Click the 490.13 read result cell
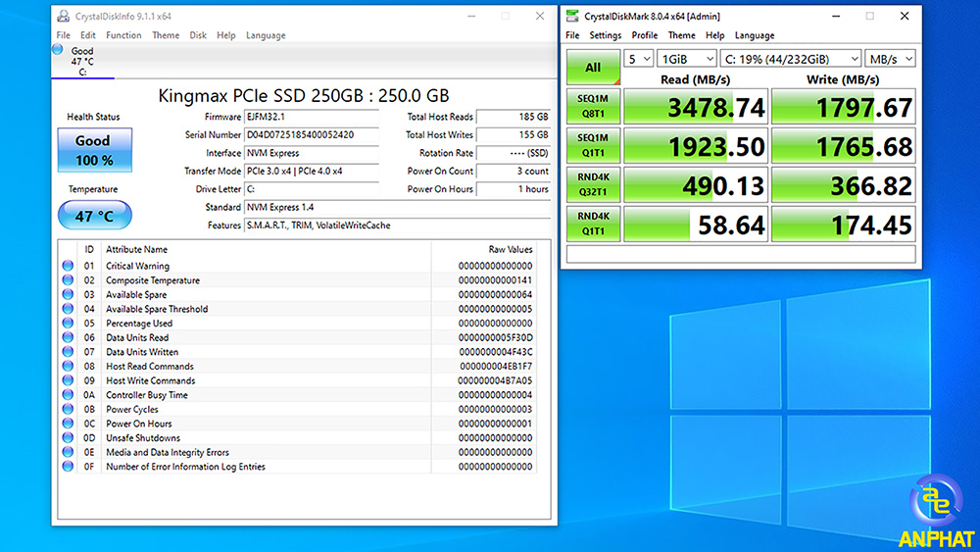Image resolution: width=980 pixels, height=552 pixels. [x=696, y=184]
